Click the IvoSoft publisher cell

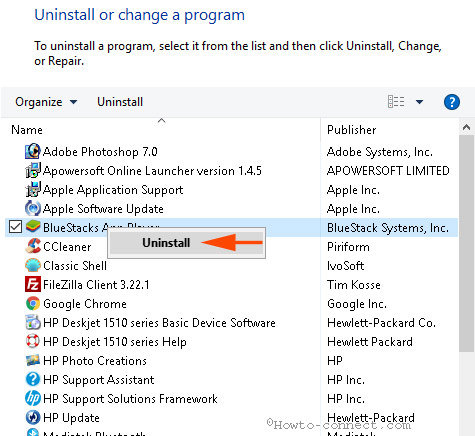tap(346, 266)
